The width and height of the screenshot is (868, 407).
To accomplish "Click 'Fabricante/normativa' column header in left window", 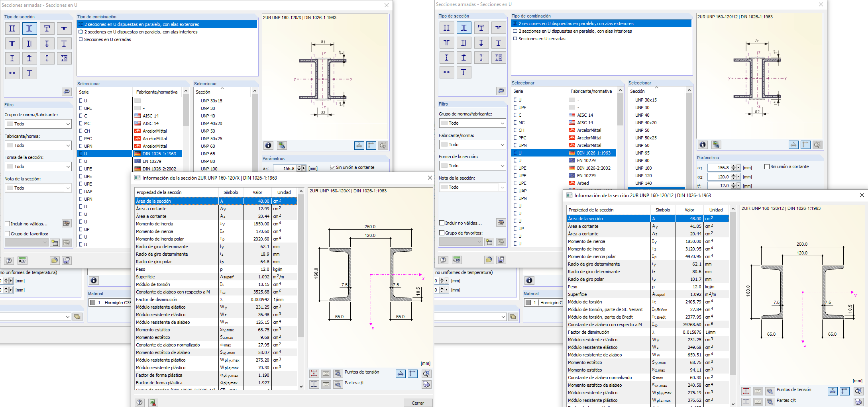I will 157,92.
